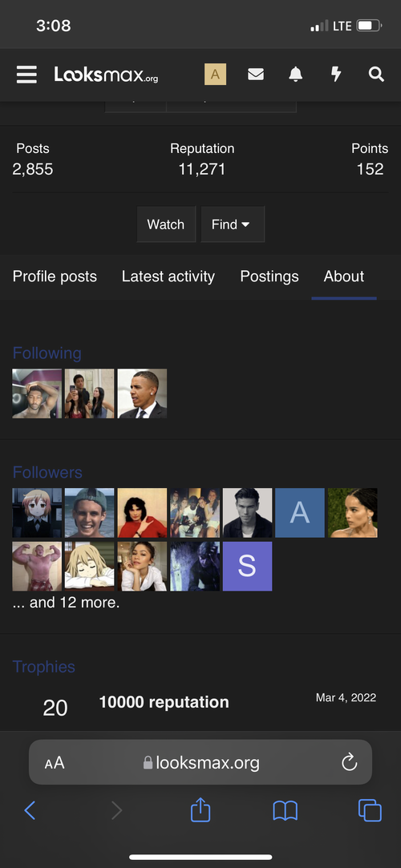Show open Safari tabs overview
This screenshot has width=401, height=868.
click(x=370, y=810)
